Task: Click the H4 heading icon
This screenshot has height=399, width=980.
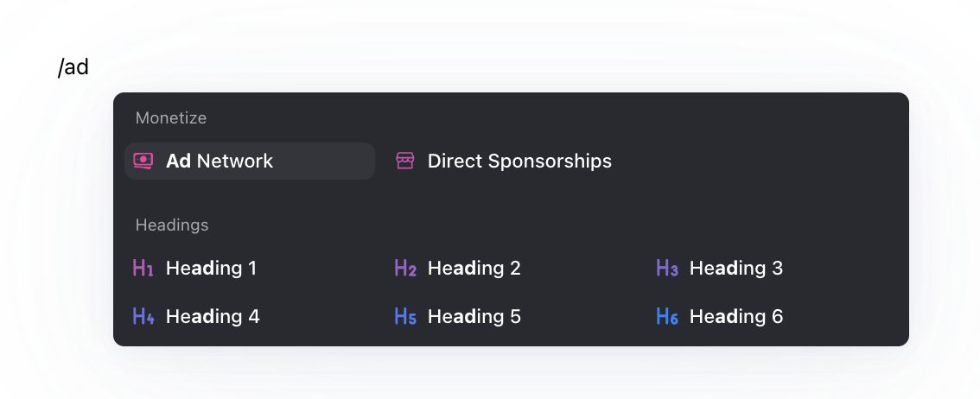Action: [143, 317]
